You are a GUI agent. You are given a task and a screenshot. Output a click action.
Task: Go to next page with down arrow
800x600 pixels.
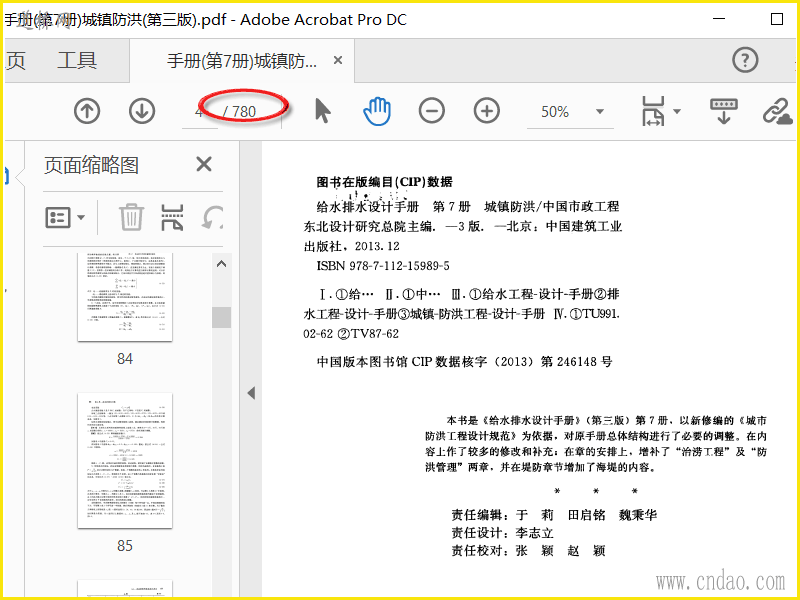coord(142,111)
